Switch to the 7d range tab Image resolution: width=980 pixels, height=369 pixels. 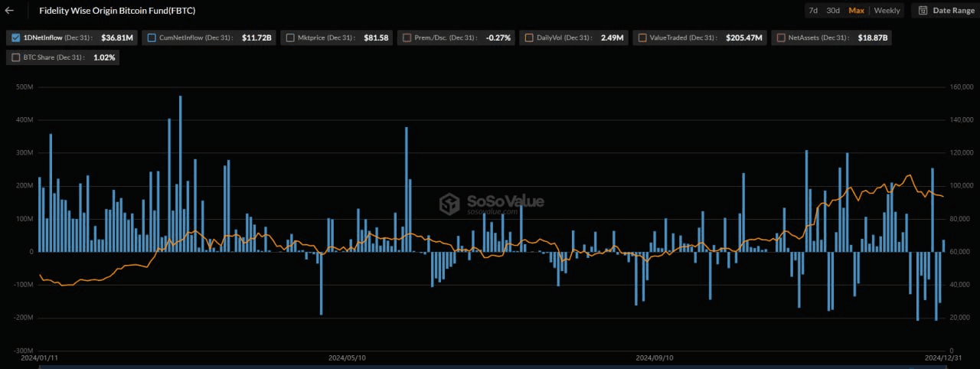coord(813,11)
